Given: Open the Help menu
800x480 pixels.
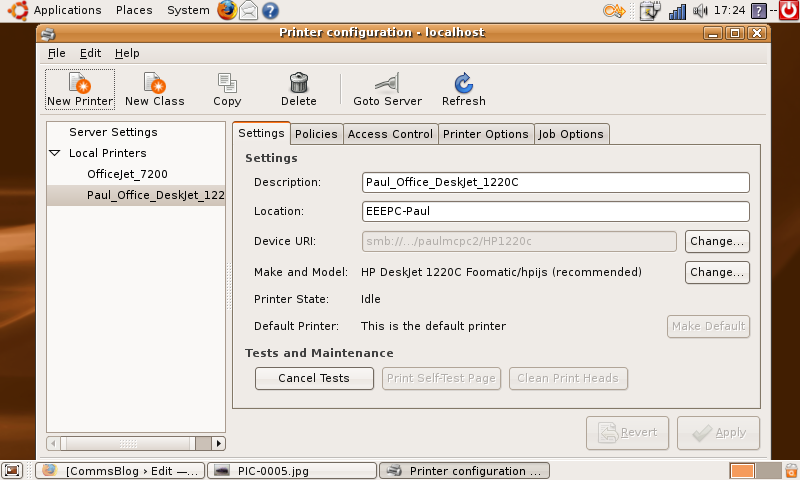Looking at the screenshot, I should tap(127, 53).
